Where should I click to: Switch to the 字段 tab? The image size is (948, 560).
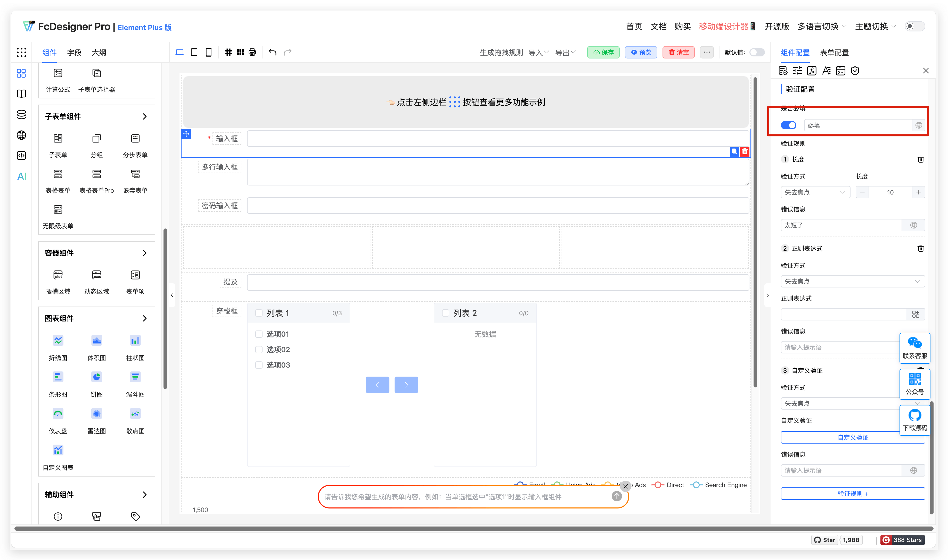tap(74, 53)
